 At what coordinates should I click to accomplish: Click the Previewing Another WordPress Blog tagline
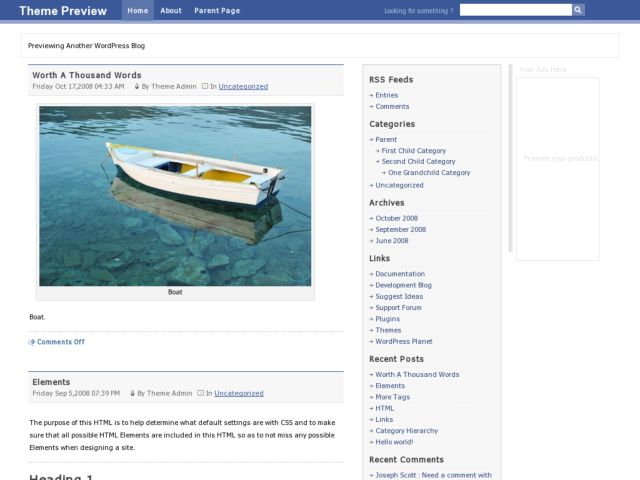(x=87, y=46)
